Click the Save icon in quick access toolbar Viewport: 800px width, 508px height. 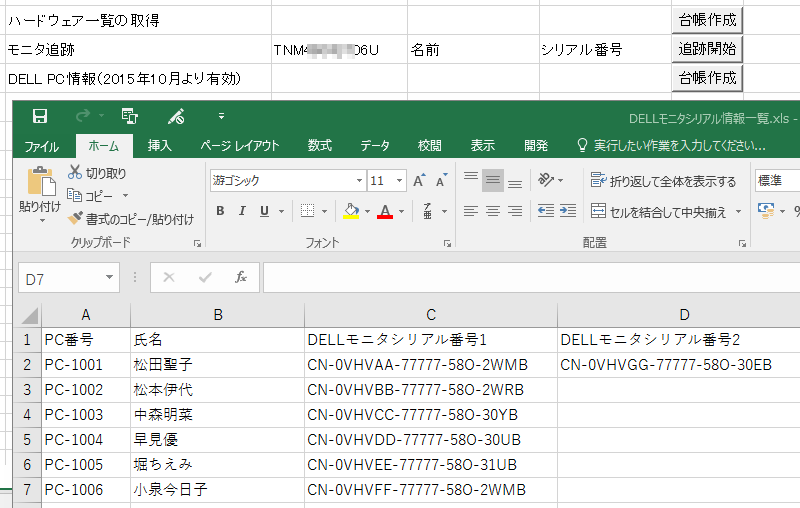[x=40, y=116]
